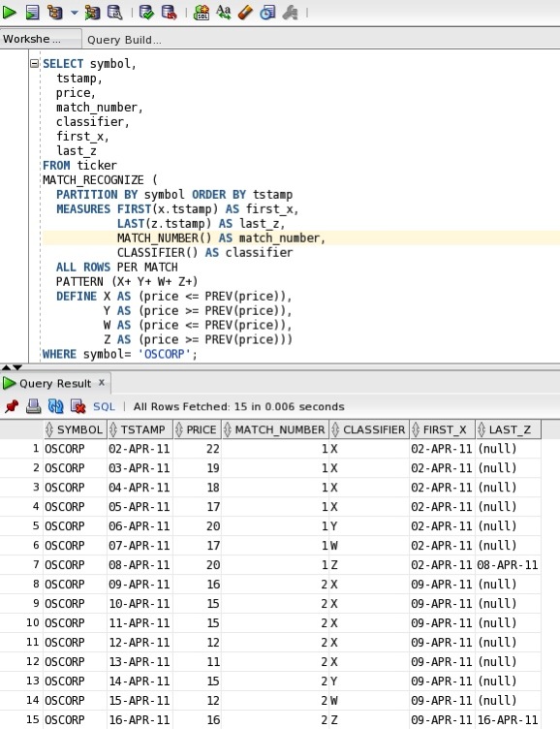Click the CLASSIFIER() AS classifier line
This screenshot has width=560, height=729.
(x=205, y=253)
